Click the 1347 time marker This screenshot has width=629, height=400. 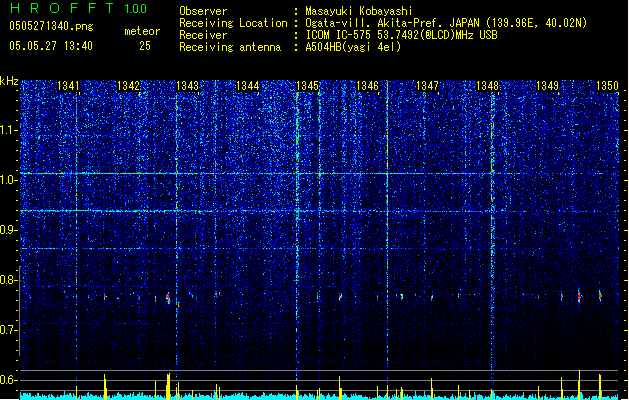coord(427,86)
